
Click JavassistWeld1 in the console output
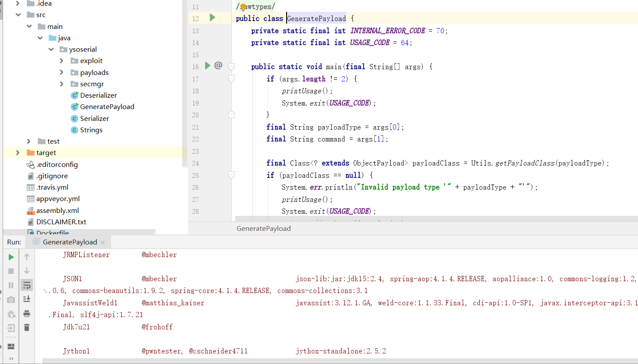click(x=90, y=303)
